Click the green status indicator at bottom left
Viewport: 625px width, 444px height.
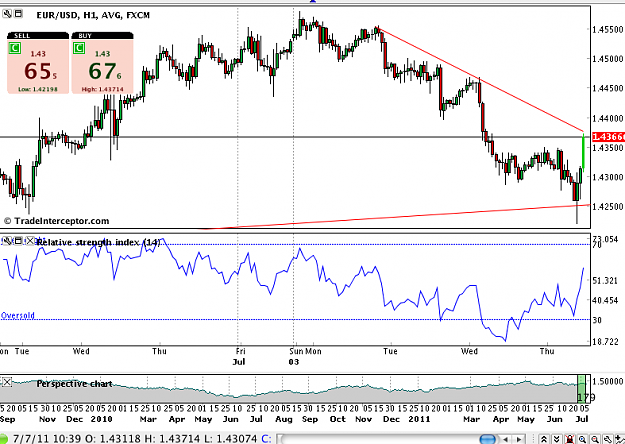tap(3, 440)
